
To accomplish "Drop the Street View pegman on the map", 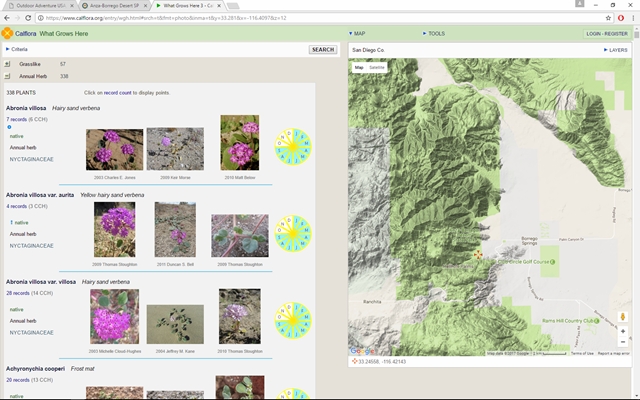I will [x=623, y=315].
